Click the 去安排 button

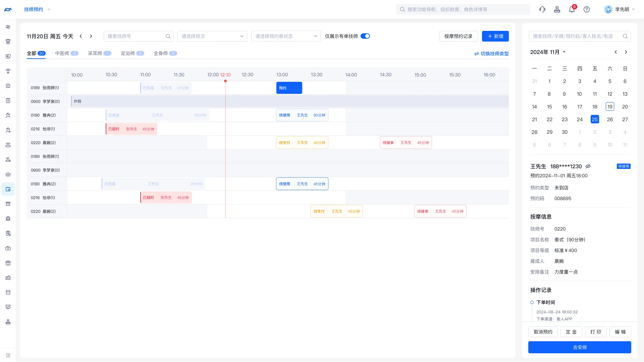pos(579,347)
